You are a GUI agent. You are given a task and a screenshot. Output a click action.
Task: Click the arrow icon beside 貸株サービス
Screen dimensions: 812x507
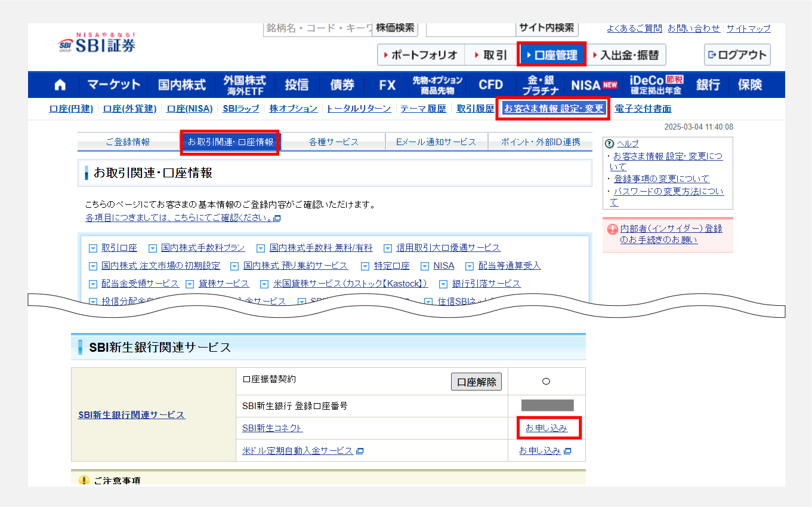pyautogui.click(x=190, y=284)
